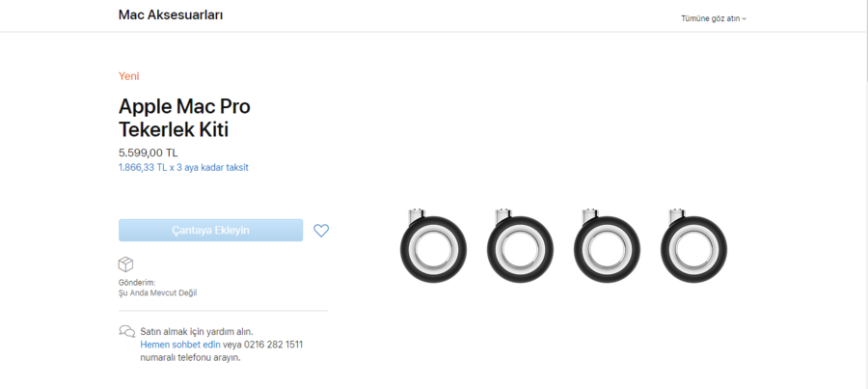Click the Gönderim label

click(x=137, y=283)
